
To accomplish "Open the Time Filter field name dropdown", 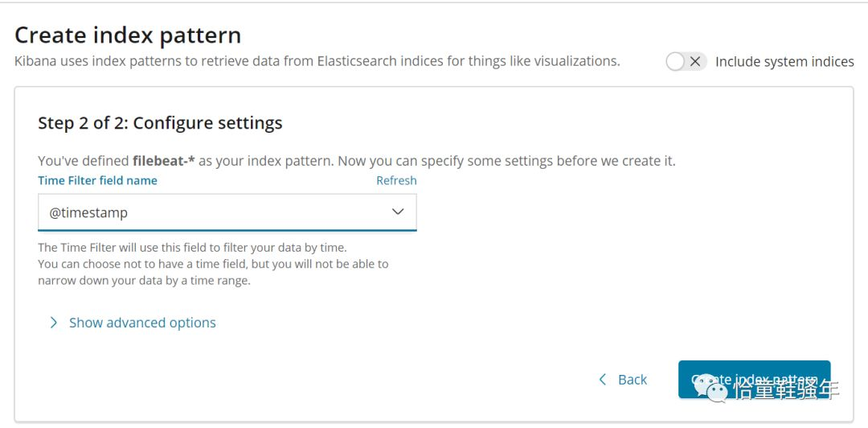I will coord(227,212).
